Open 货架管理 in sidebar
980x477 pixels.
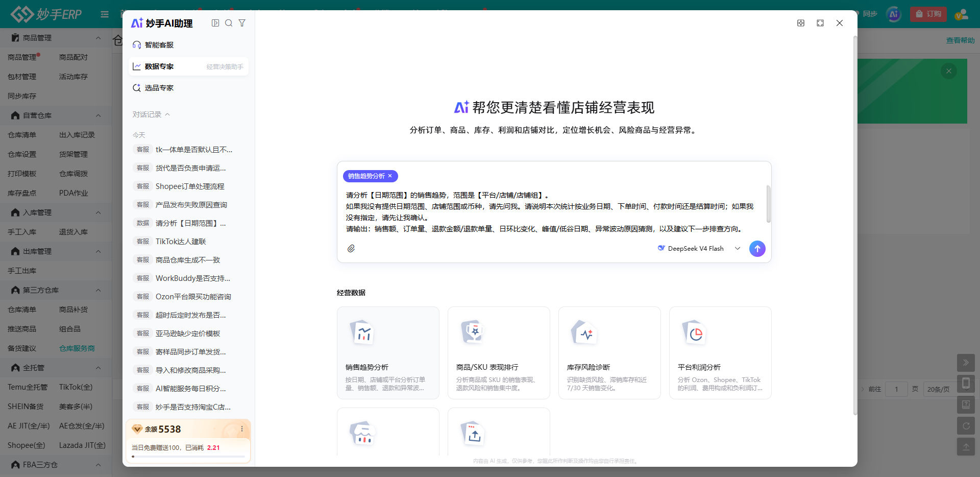pyautogui.click(x=73, y=154)
